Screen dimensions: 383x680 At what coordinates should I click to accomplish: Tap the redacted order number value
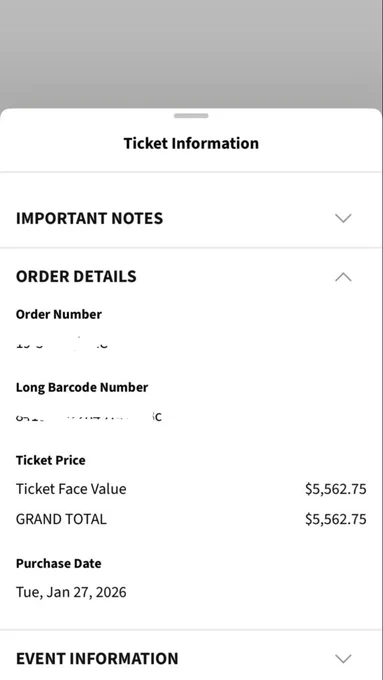[x=62, y=344]
